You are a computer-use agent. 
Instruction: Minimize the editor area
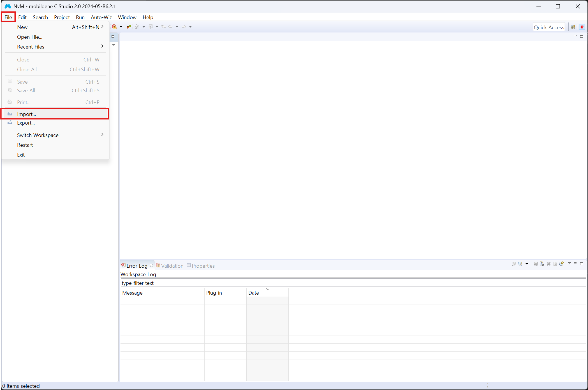tap(575, 36)
